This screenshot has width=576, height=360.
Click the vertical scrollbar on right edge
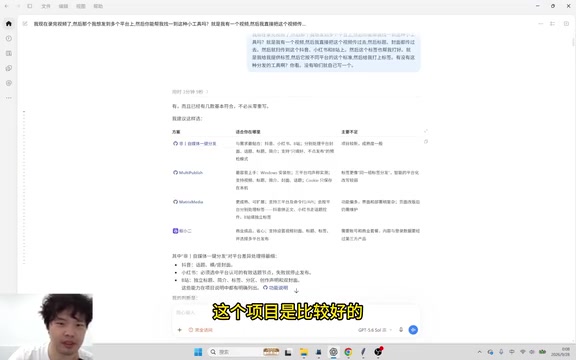pyautogui.click(x=573, y=40)
